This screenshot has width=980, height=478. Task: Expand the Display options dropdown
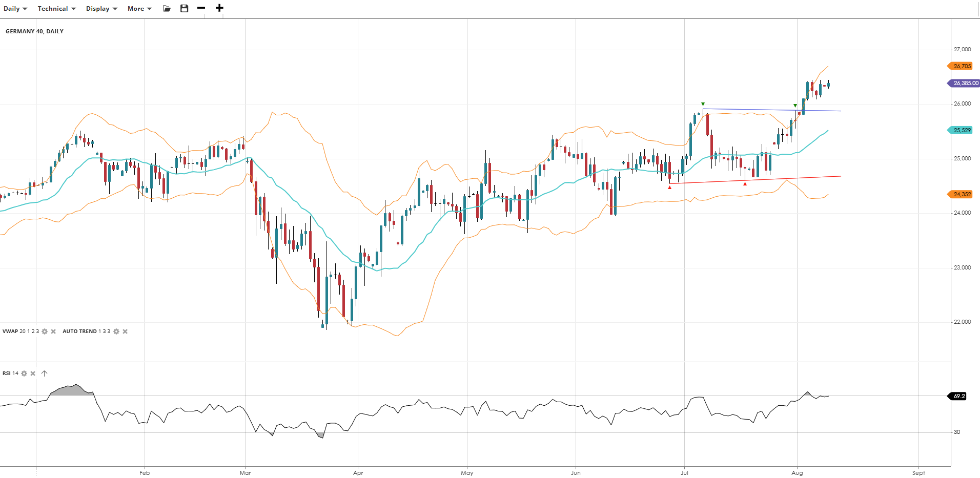point(101,9)
